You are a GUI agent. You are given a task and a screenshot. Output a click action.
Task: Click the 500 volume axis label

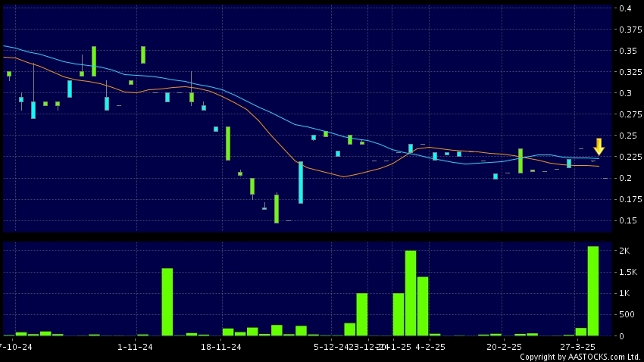coord(627,315)
